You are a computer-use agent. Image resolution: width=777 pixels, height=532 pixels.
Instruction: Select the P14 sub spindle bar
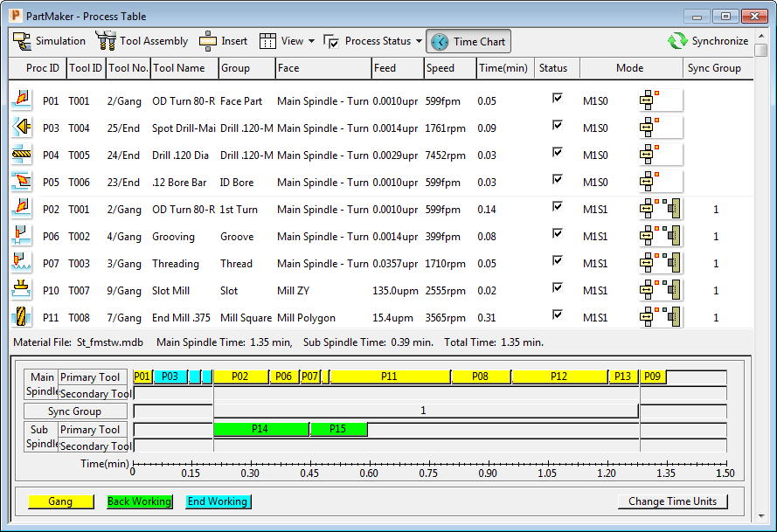click(x=260, y=429)
